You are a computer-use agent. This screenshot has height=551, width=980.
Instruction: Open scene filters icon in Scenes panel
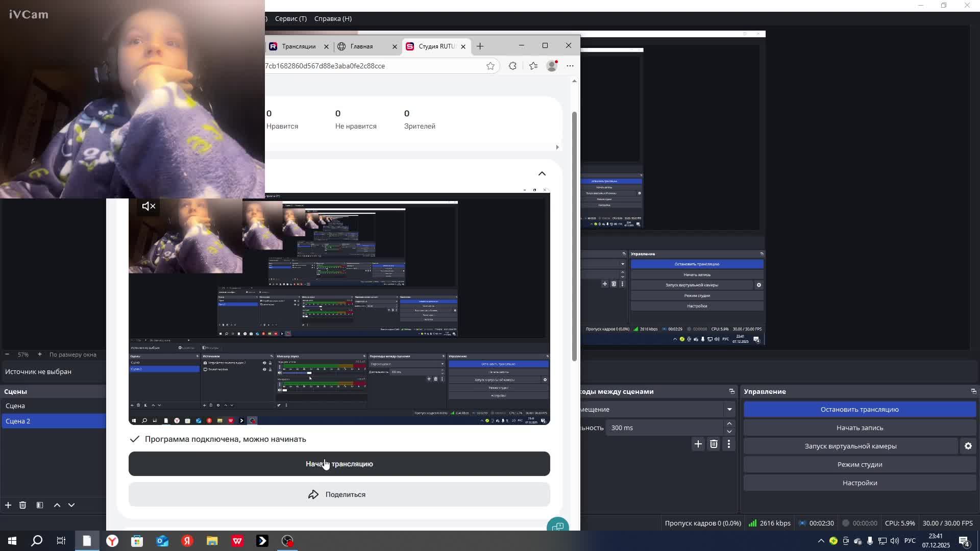tap(40, 505)
